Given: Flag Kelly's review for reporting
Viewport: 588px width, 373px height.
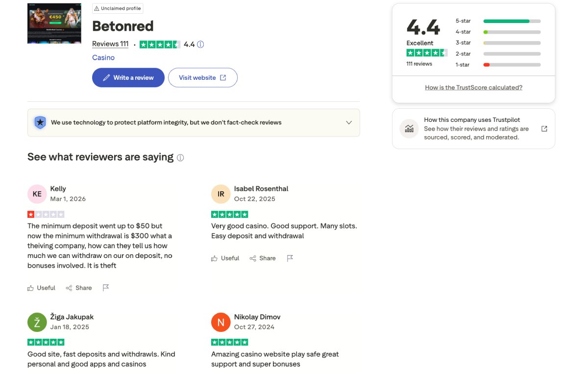Looking at the screenshot, I should [x=106, y=288].
